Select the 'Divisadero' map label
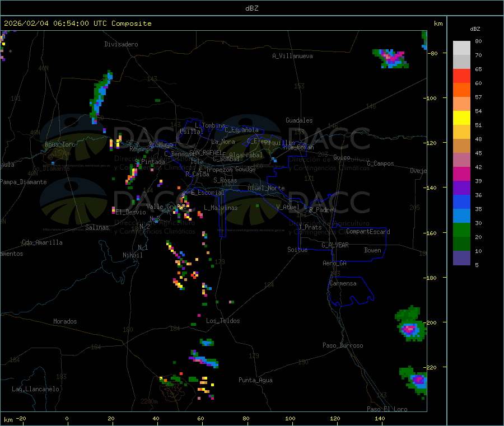 121,44
